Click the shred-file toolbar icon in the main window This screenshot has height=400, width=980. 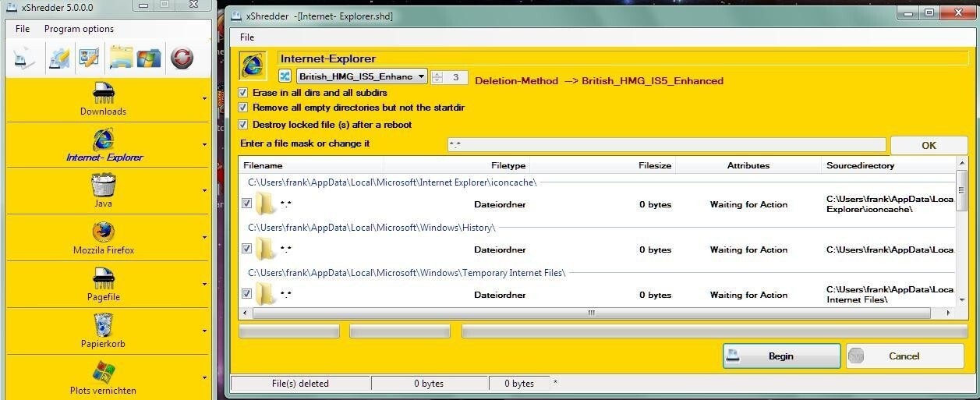click(24, 58)
